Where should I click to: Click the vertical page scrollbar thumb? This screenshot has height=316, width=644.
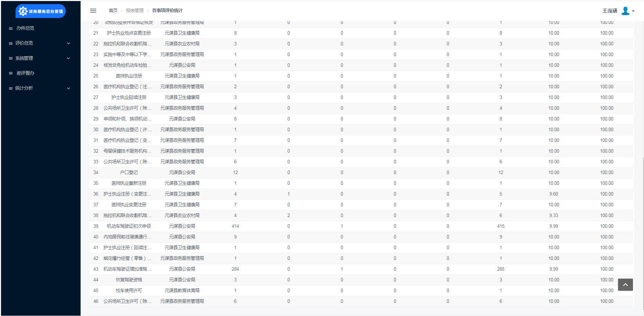[643, 234]
